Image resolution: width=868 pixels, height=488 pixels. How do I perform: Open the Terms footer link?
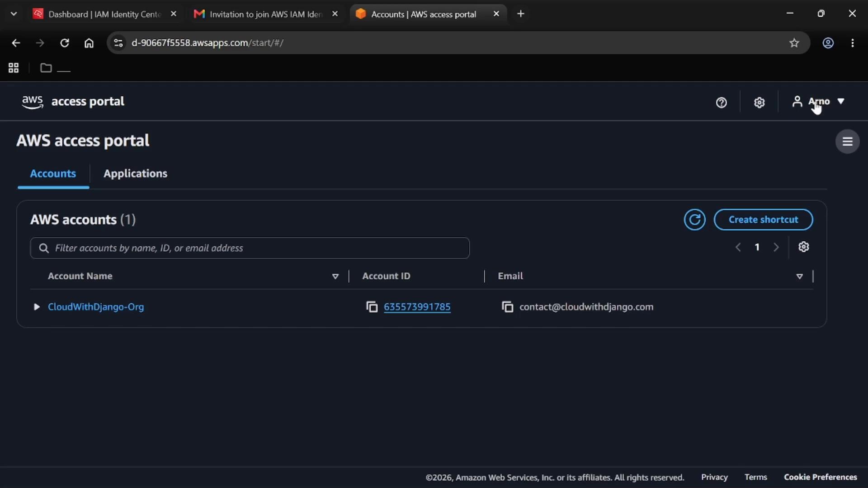click(755, 477)
